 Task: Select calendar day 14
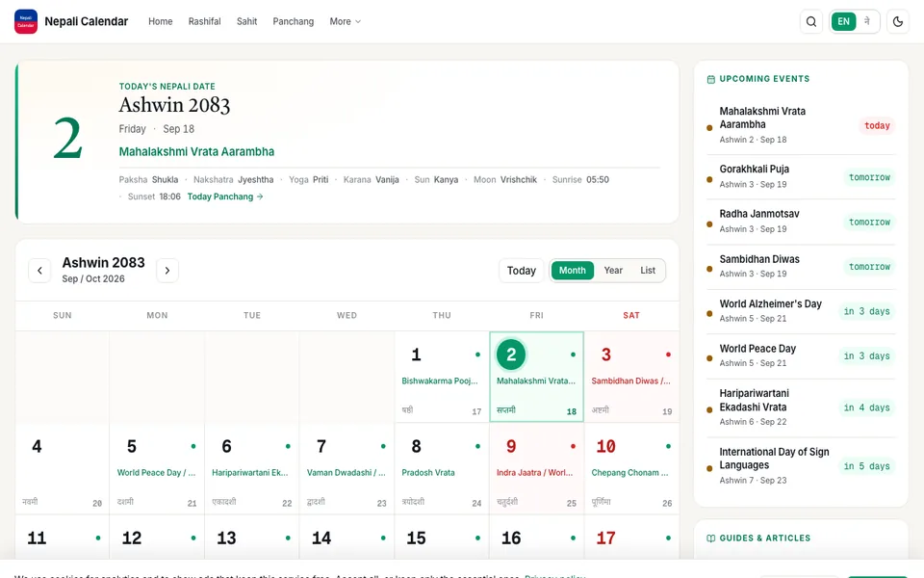pyautogui.click(x=346, y=538)
